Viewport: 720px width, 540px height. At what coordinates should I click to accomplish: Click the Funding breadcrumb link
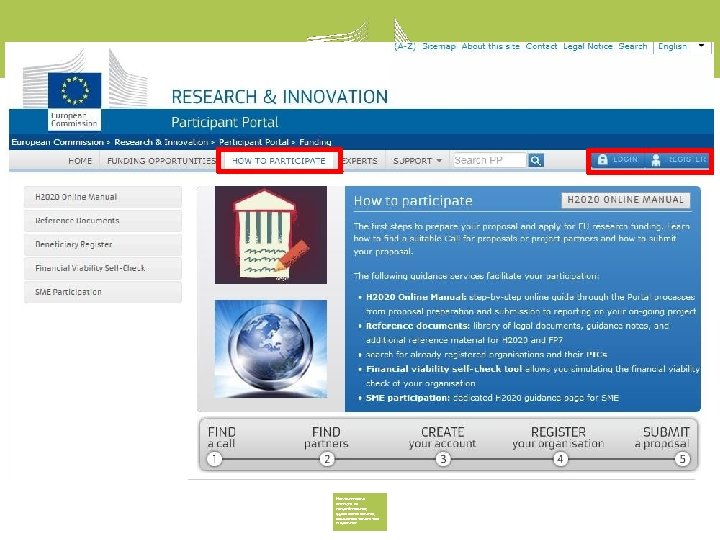pyautogui.click(x=315, y=142)
